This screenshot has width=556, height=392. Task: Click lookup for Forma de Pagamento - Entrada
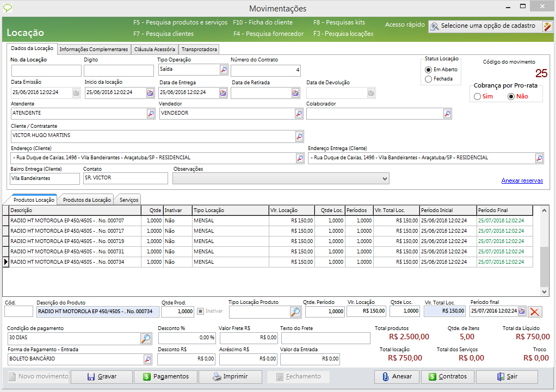(147, 359)
